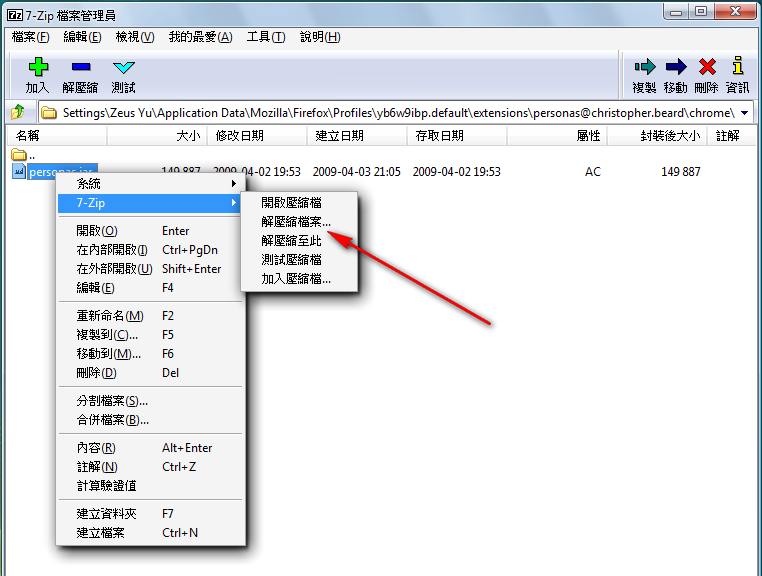
Task: Click the green plus 加入 (Add) icon
Action: [x=38, y=67]
